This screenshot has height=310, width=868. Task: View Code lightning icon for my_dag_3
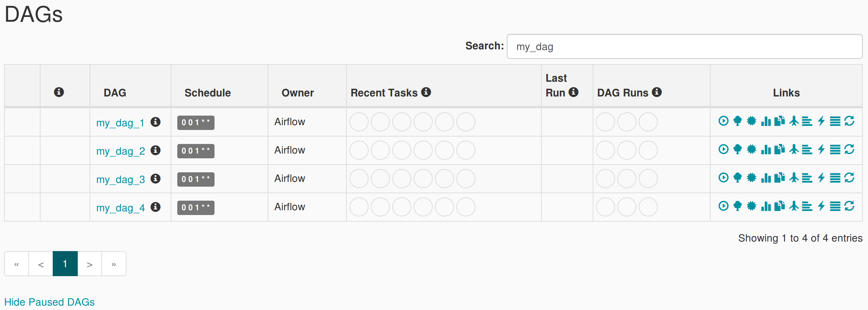click(x=821, y=178)
